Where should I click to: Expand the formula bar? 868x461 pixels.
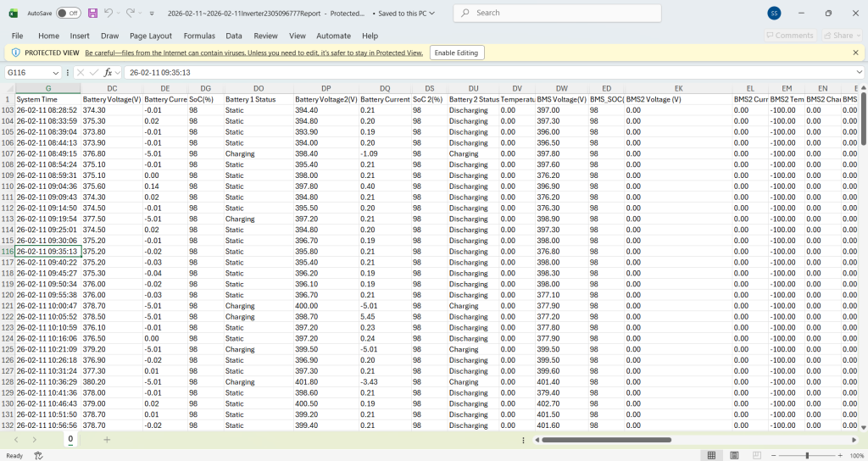[x=858, y=73]
